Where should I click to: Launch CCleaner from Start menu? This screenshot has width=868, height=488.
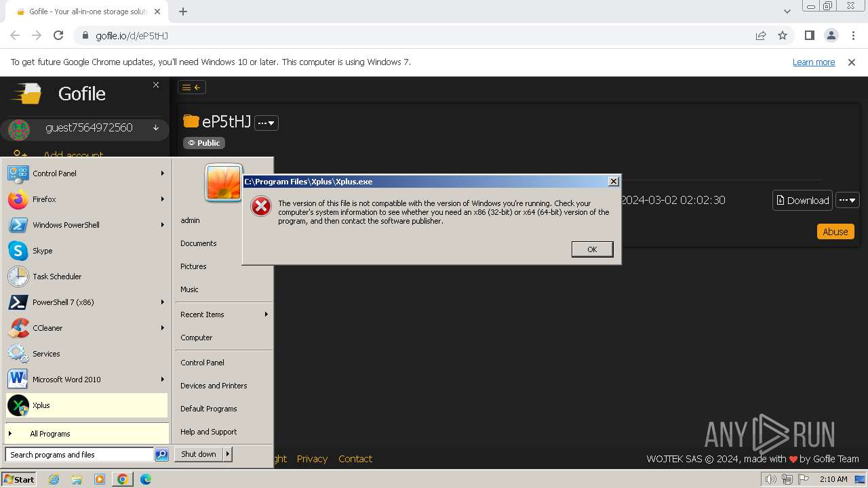pyautogui.click(x=87, y=328)
